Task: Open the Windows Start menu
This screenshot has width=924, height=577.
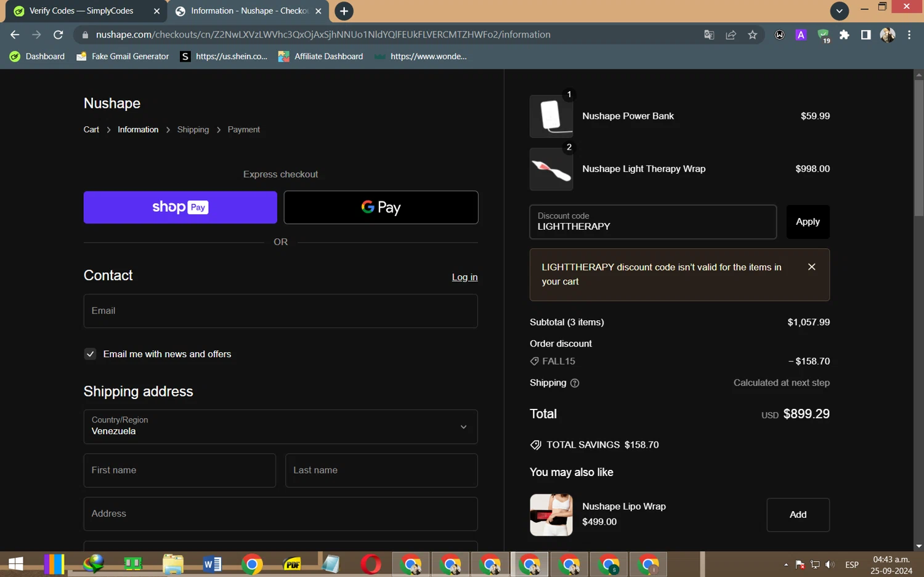Action: point(15,564)
